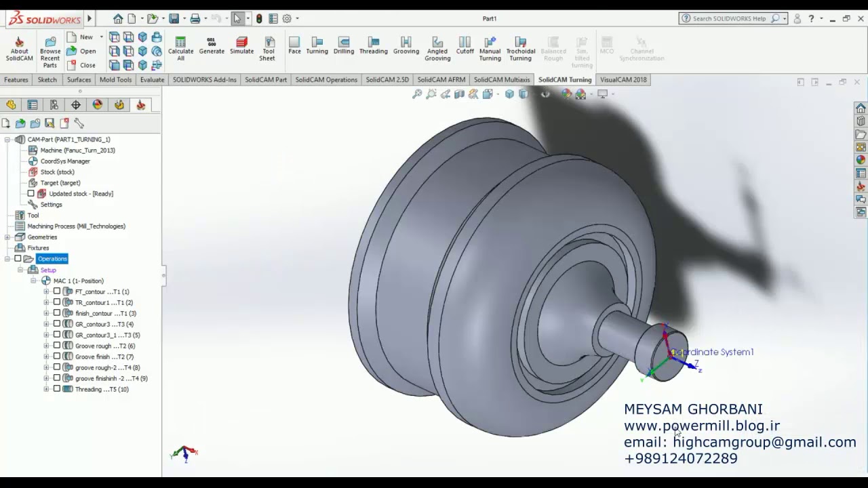The image size is (868, 488).
Task: Switch to the SolidCAM 2.5D tab
Action: point(387,80)
